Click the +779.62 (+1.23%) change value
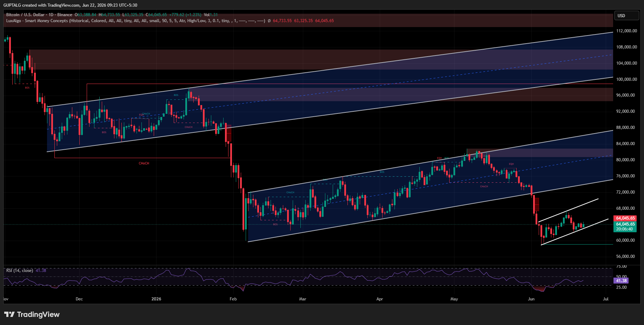 click(x=185, y=15)
